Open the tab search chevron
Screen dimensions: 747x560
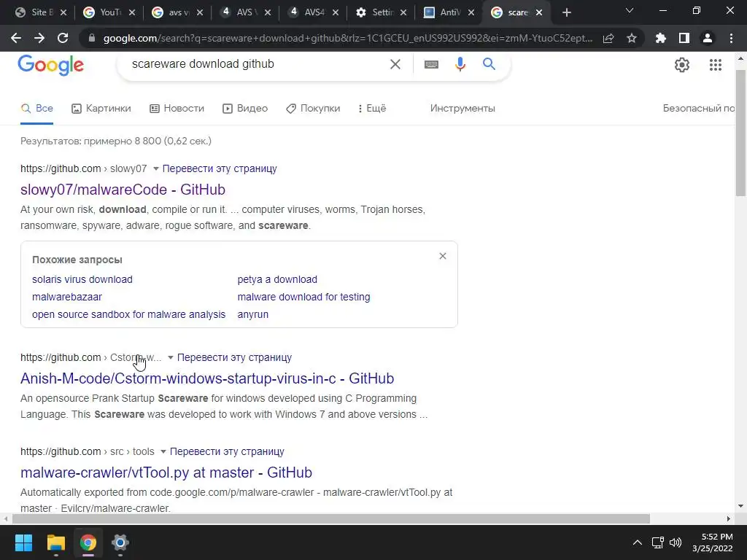630,10
